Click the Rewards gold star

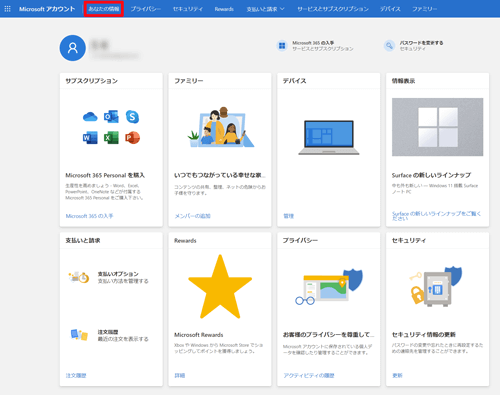(220, 287)
